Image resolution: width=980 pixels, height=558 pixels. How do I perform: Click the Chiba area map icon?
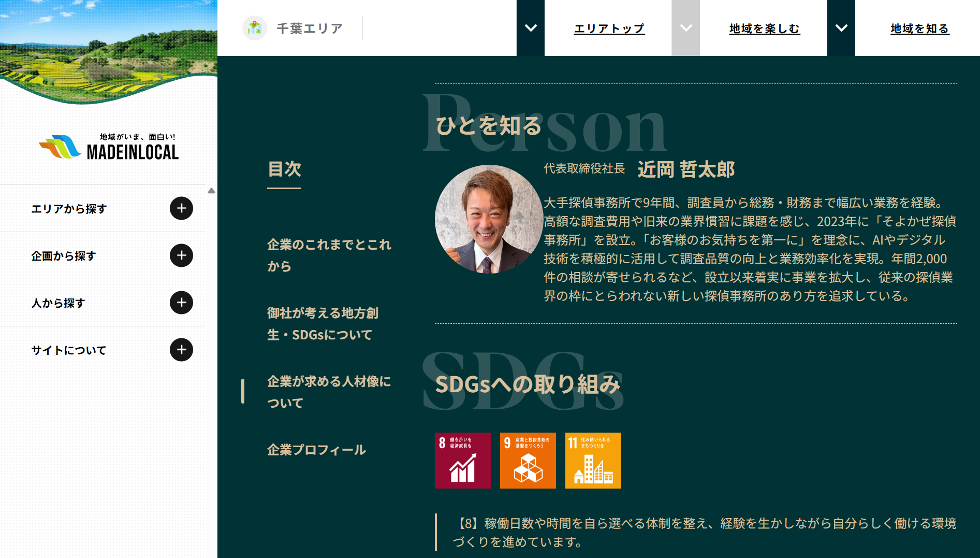pos(255,28)
